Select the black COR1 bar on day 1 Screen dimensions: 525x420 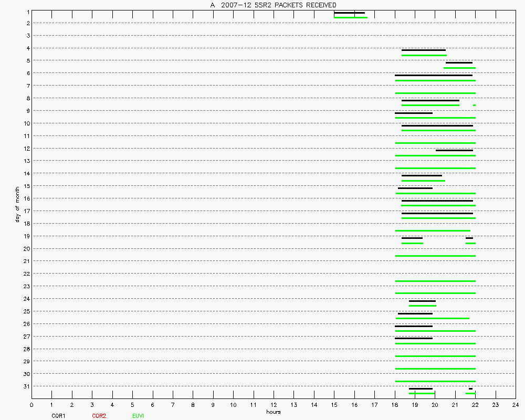349,13
